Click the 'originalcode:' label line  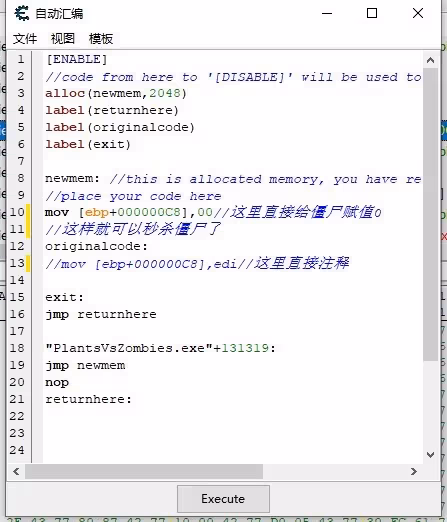[96, 247]
